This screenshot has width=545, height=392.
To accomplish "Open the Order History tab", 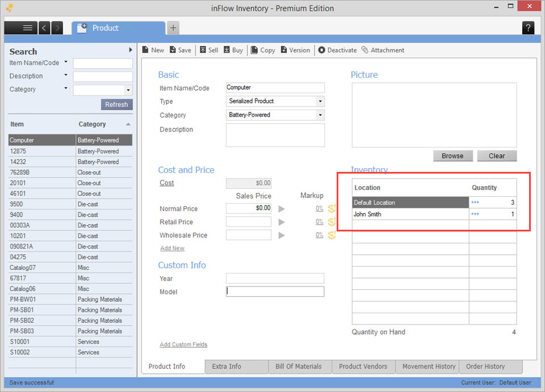I will 491,366.
